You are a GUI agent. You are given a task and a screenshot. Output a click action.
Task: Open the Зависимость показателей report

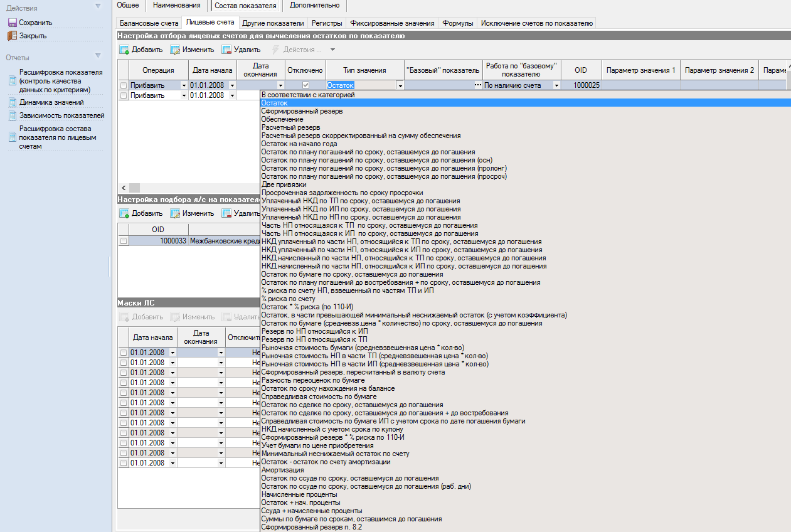click(61, 115)
